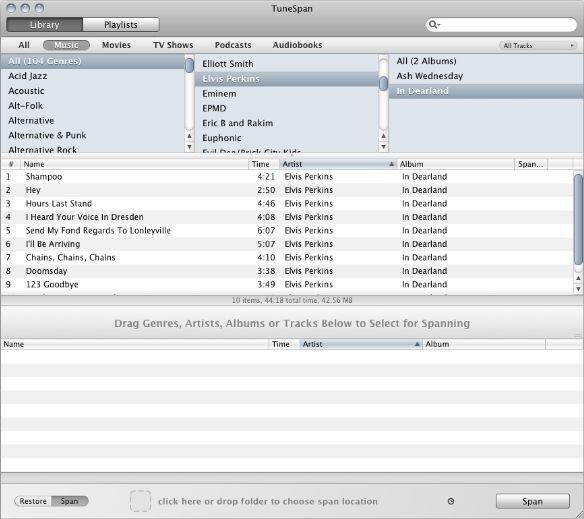The height and width of the screenshot is (519, 584).
Task: Toggle the Restore mode
Action: (33, 501)
